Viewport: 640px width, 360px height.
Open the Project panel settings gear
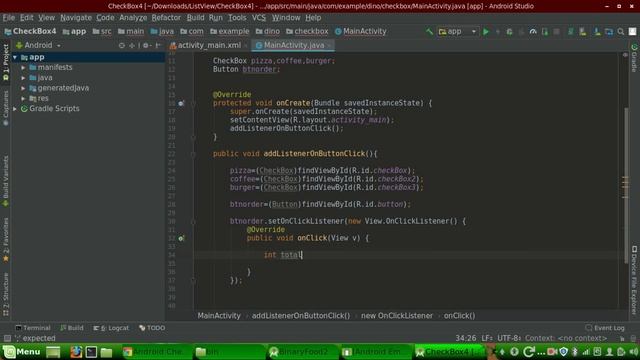pos(146,45)
